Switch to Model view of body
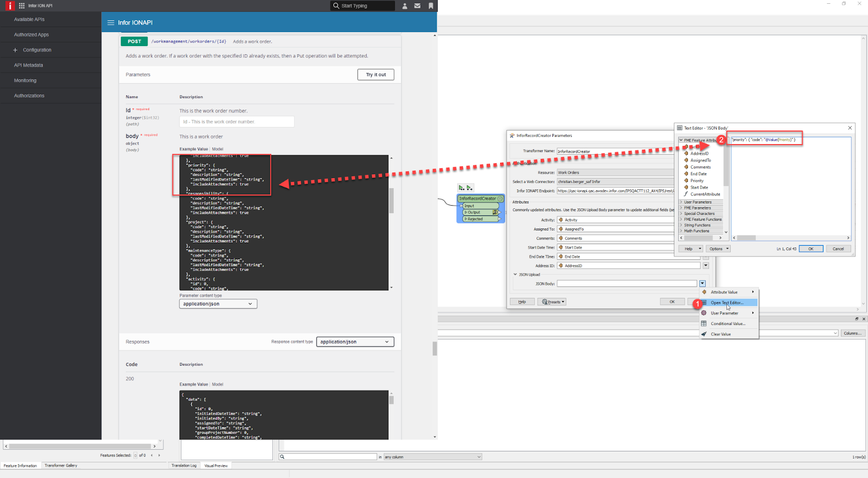 (x=218, y=149)
